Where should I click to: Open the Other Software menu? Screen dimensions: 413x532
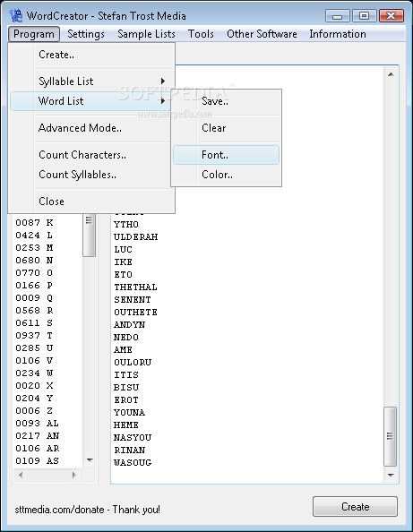pyautogui.click(x=262, y=34)
